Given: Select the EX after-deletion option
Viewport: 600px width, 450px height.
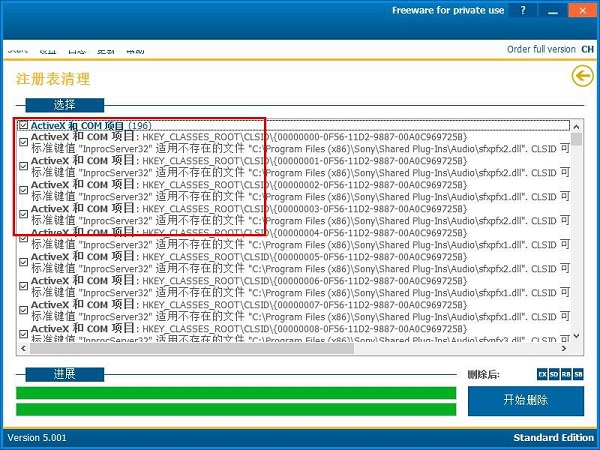Looking at the screenshot, I should pos(542,374).
